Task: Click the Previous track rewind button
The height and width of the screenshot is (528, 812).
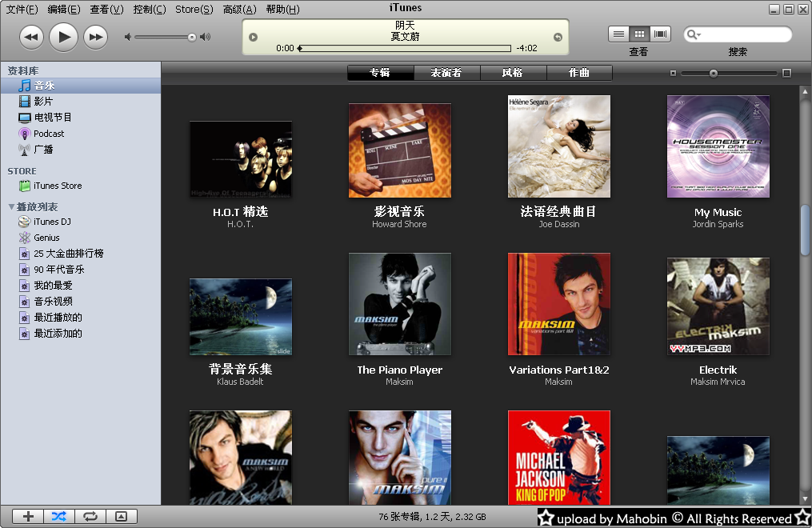Action: [x=31, y=38]
